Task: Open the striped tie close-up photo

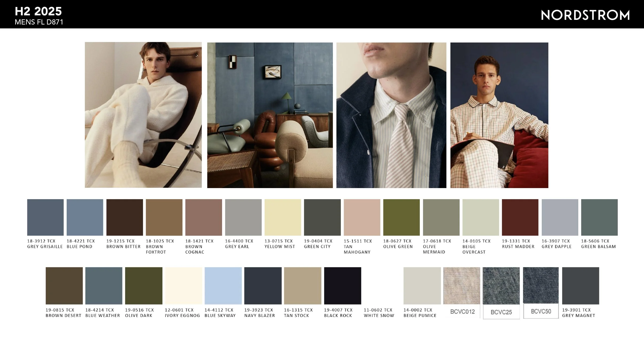Action: (x=391, y=115)
